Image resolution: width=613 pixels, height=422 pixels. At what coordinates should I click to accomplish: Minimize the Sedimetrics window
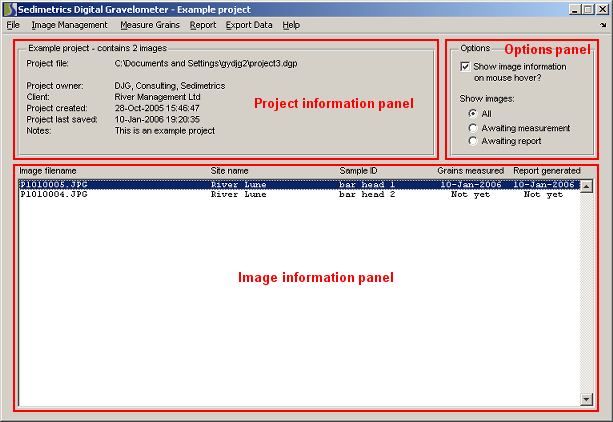574,9
